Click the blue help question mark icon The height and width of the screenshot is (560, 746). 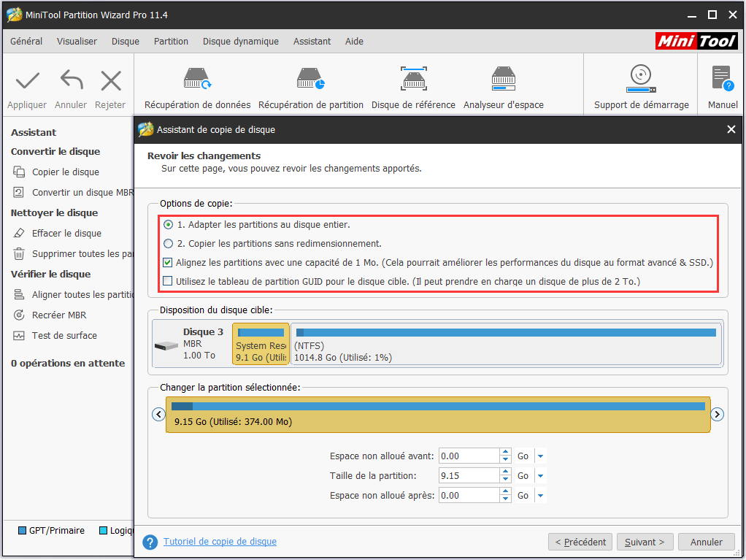coord(150,542)
